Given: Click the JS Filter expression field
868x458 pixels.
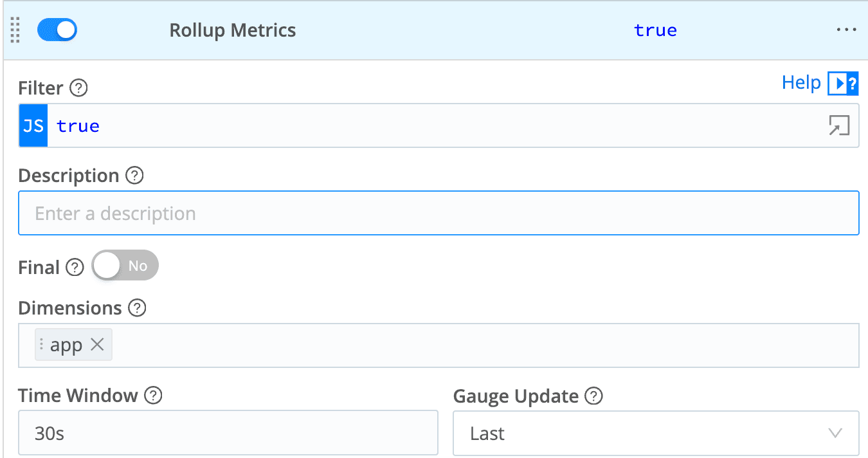Looking at the screenshot, I should [x=437, y=126].
